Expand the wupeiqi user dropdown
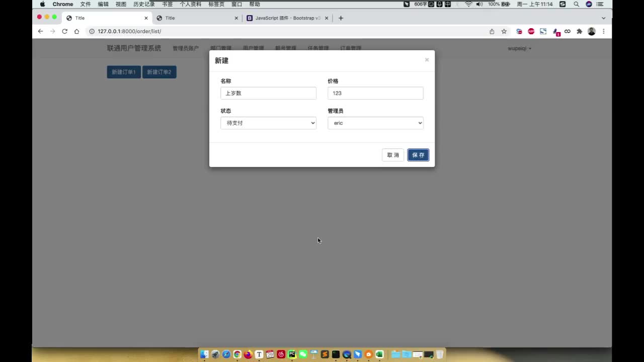Screen dimensions: 644x362 point(520,48)
